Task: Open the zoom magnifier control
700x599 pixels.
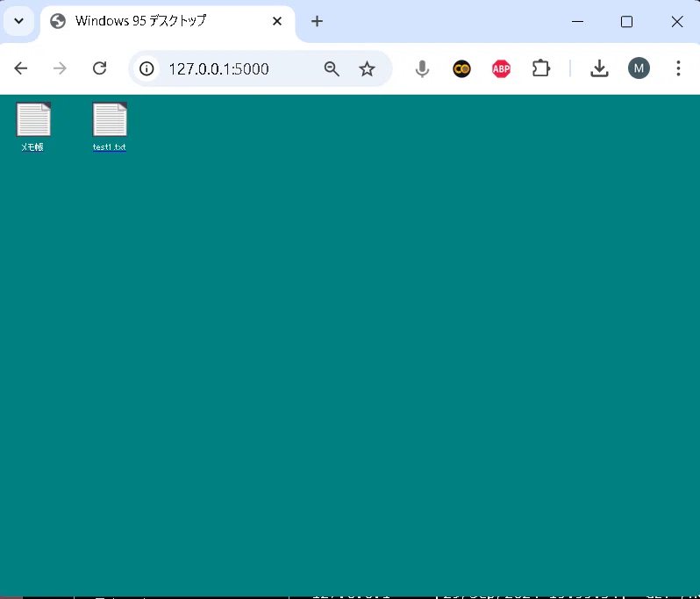Action: tap(332, 68)
